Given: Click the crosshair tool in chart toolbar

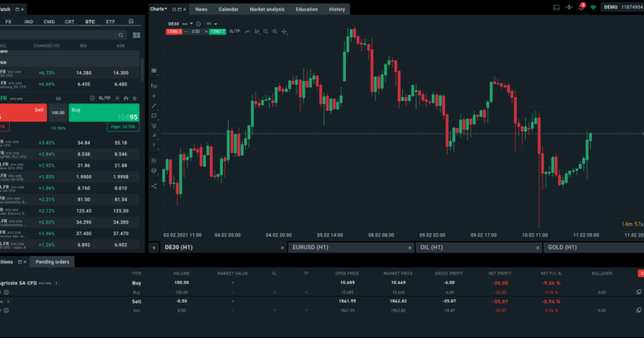Looking at the screenshot, I should (x=284, y=31).
